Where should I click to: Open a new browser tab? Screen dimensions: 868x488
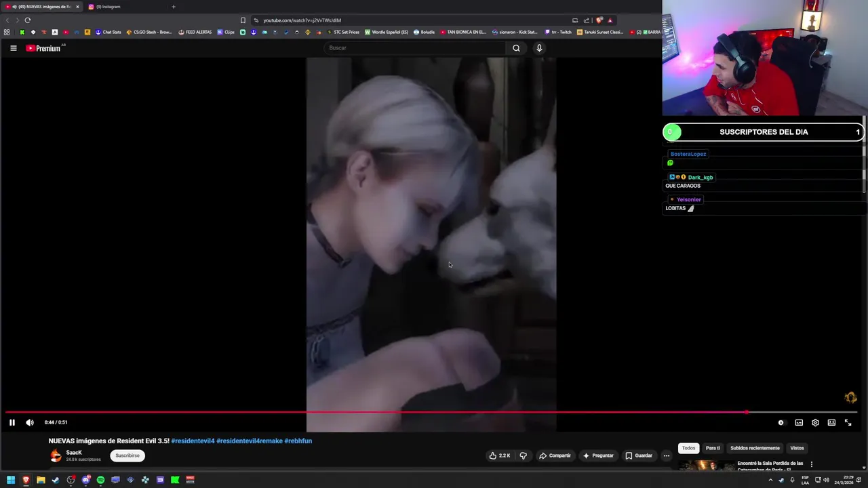(174, 7)
